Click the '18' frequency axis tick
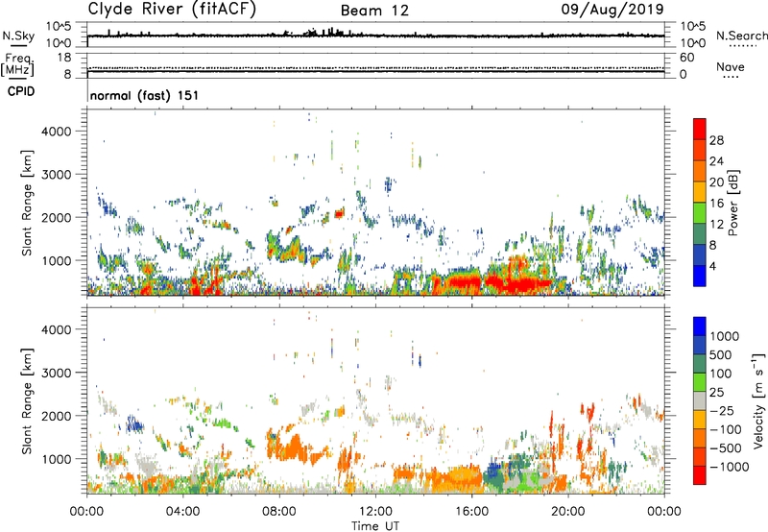The width and height of the screenshot is (768, 532). click(x=64, y=58)
